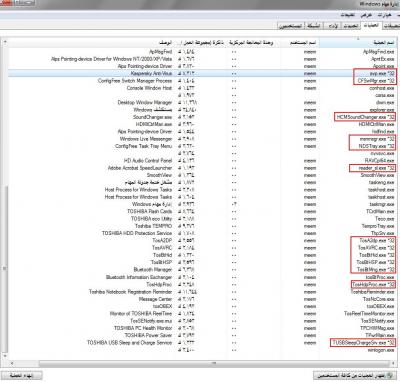Select the TosBtMng.exe *32 process

point(375,269)
